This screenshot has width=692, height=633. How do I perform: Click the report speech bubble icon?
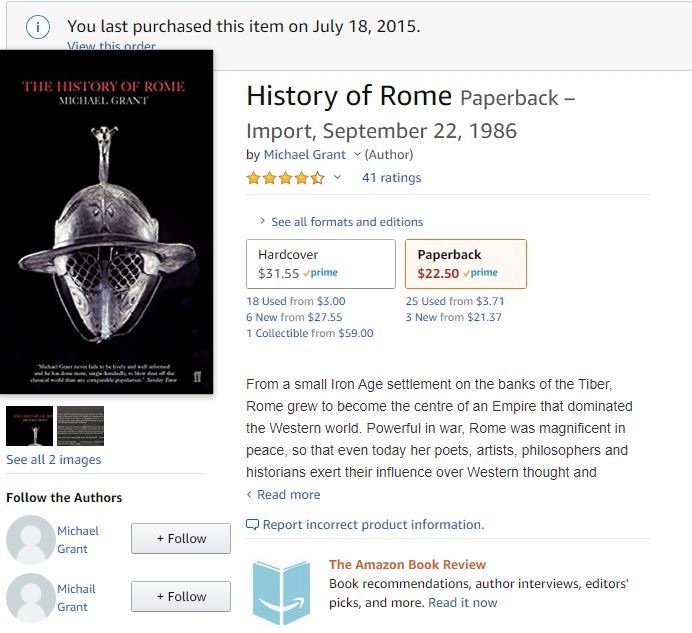[252, 525]
